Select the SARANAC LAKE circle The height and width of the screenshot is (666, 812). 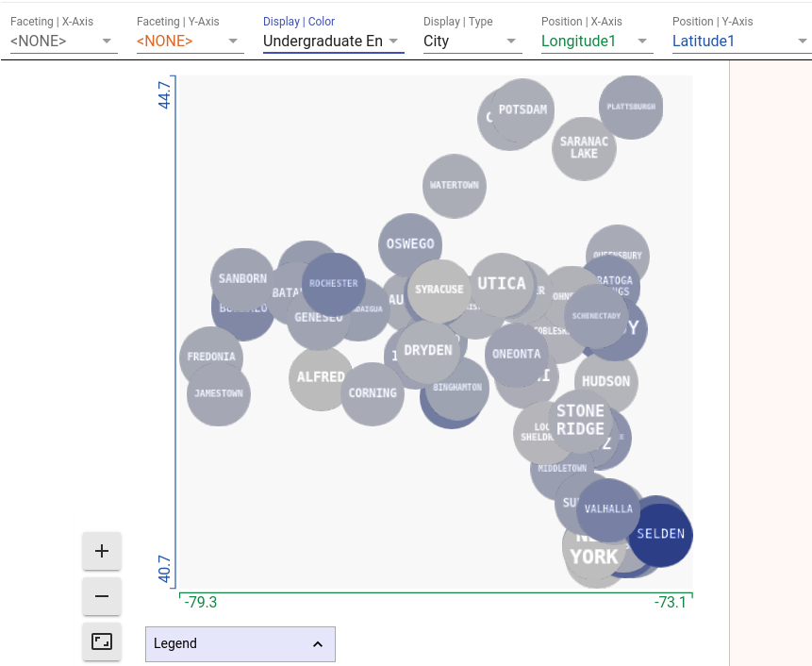tap(584, 149)
